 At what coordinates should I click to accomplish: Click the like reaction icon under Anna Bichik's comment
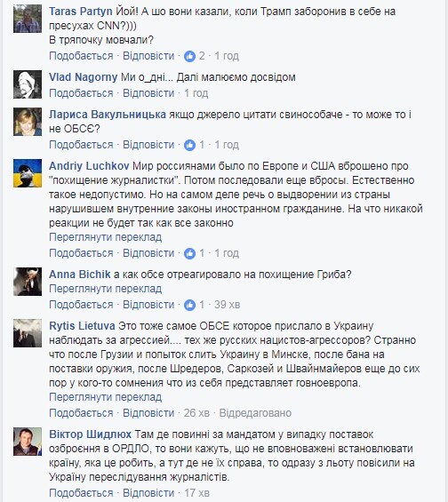point(189,305)
